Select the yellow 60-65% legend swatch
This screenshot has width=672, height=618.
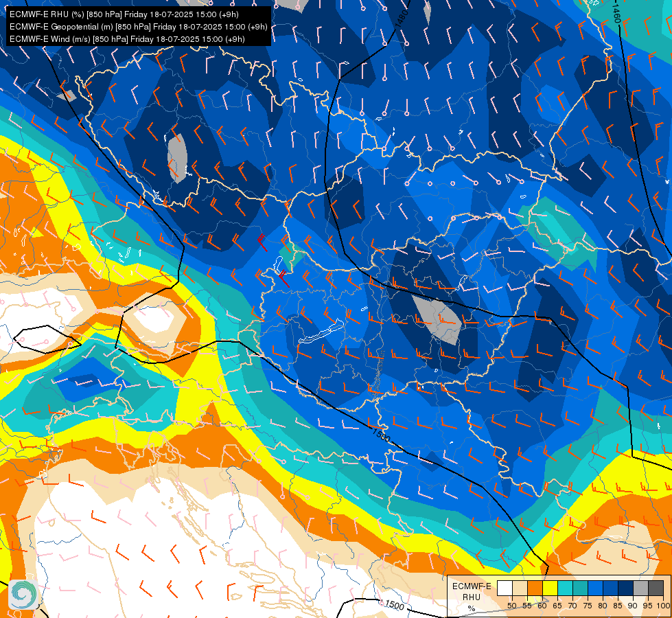coord(551,588)
